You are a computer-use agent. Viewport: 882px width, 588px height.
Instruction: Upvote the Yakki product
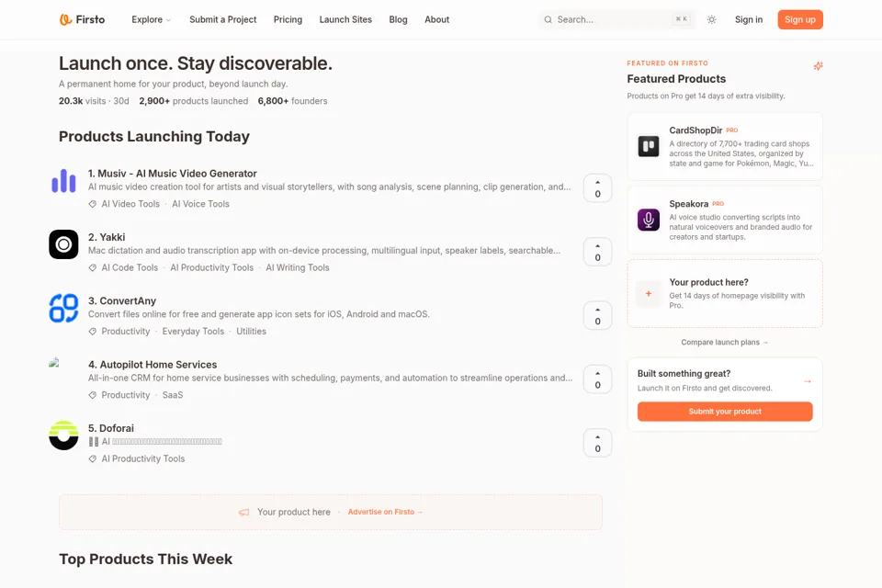click(x=597, y=252)
